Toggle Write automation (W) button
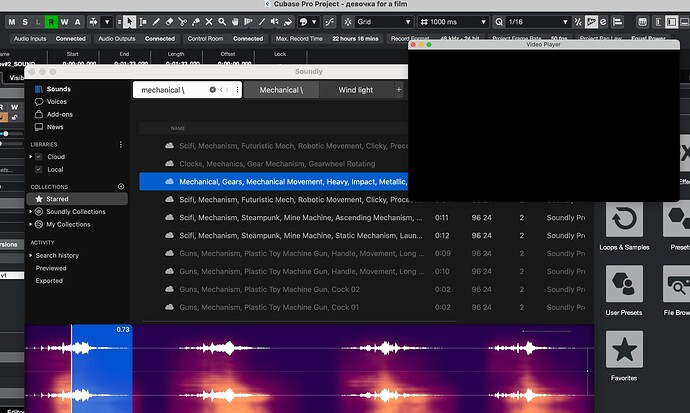This screenshot has width=690, height=413. coord(65,22)
